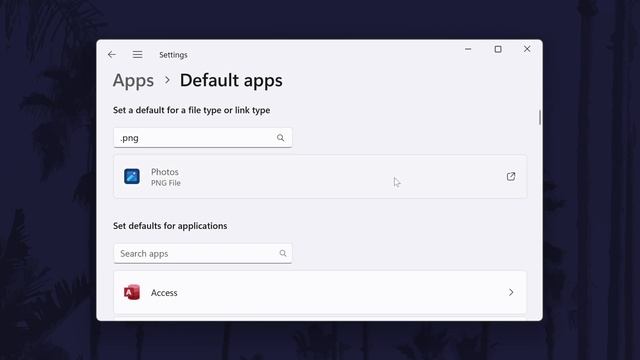The height and width of the screenshot is (360, 640).
Task: Click the Apps breadcrumb link
Action: [133, 81]
